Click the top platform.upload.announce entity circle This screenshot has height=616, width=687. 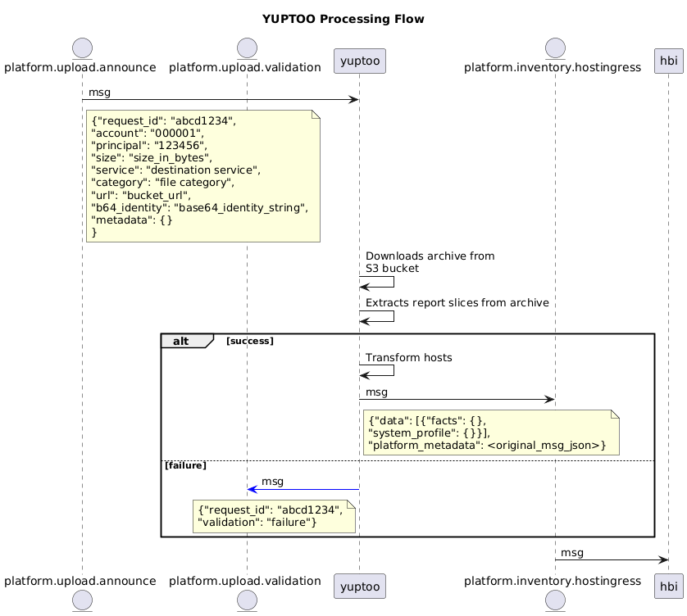(x=82, y=48)
